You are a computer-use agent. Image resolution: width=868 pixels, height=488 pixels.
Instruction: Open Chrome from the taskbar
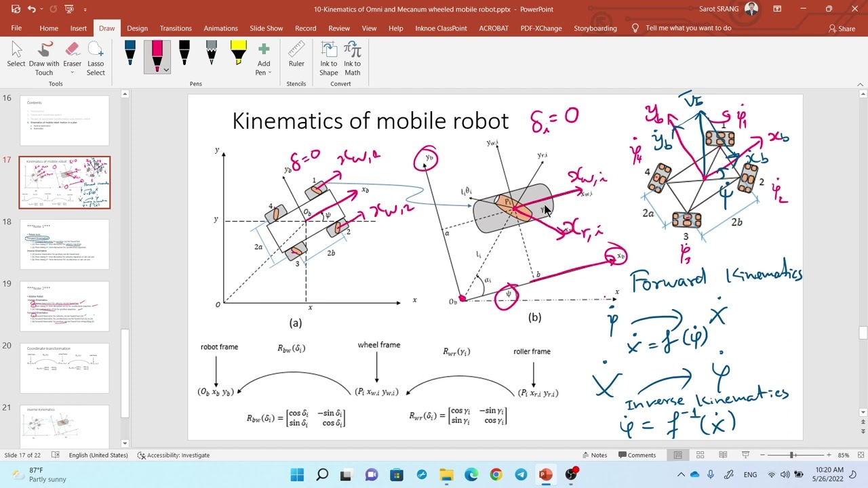tap(496, 474)
